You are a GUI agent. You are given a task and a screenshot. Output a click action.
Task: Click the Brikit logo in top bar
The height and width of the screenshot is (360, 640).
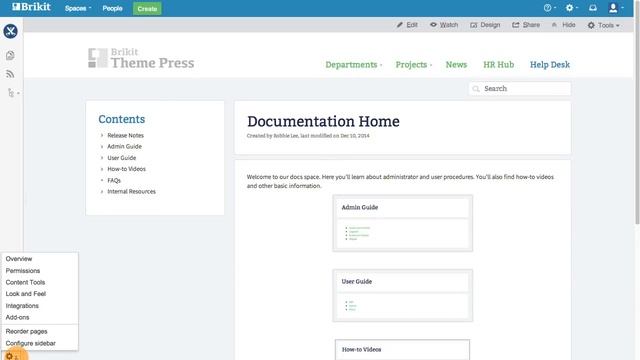pyautogui.click(x=31, y=7)
